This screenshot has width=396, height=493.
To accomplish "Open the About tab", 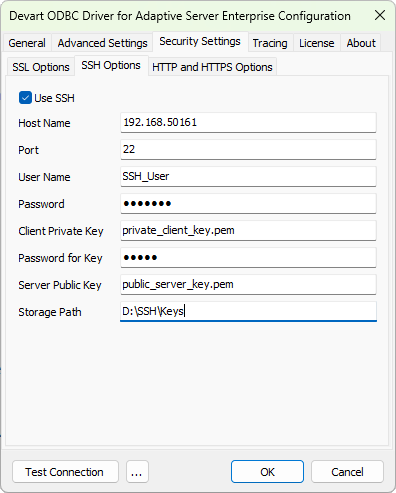I will click(361, 43).
